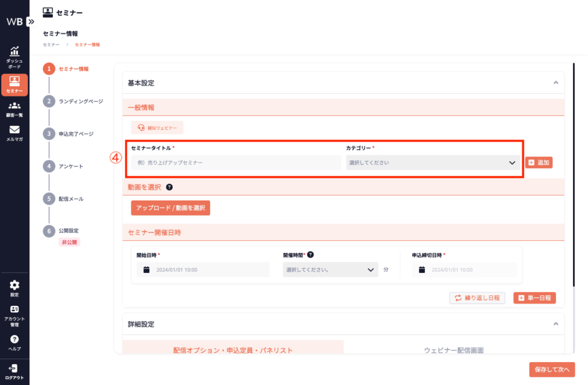Collapse the 基本設定 section
588x385 pixels.
click(x=555, y=83)
